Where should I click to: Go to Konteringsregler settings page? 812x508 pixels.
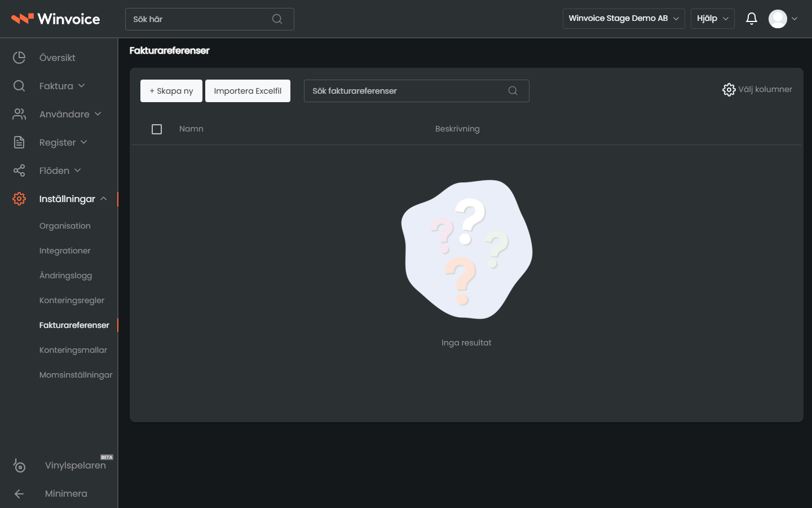[x=72, y=300]
